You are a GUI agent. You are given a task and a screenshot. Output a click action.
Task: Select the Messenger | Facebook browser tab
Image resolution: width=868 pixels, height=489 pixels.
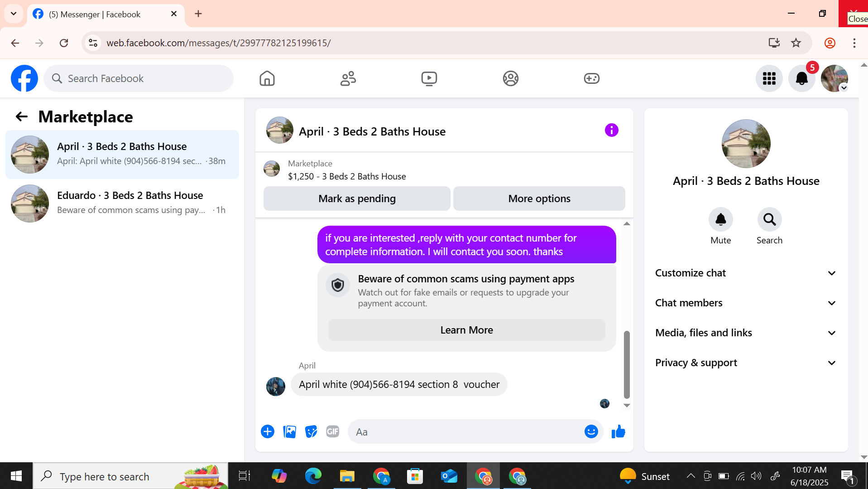(x=105, y=15)
